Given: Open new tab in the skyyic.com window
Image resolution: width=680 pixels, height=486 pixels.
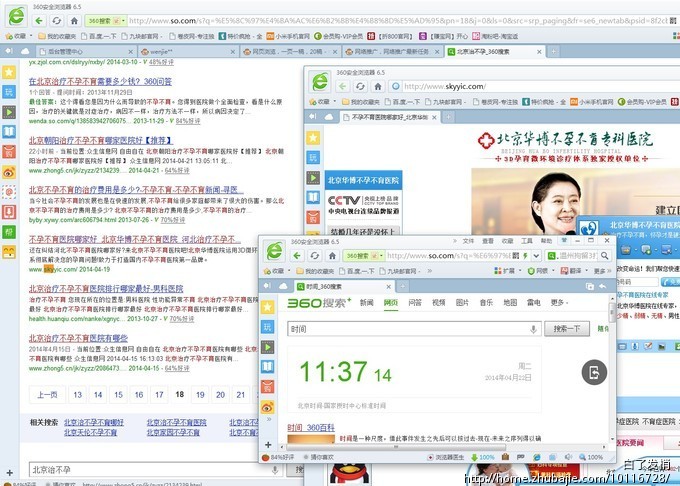Looking at the screenshot, I should pyautogui.click(x=448, y=117).
